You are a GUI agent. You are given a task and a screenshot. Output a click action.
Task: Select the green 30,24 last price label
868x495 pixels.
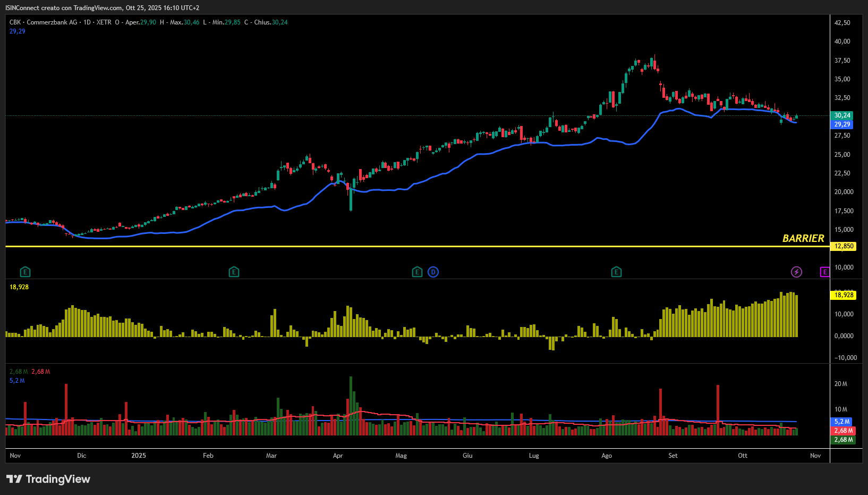click(842, 115)
